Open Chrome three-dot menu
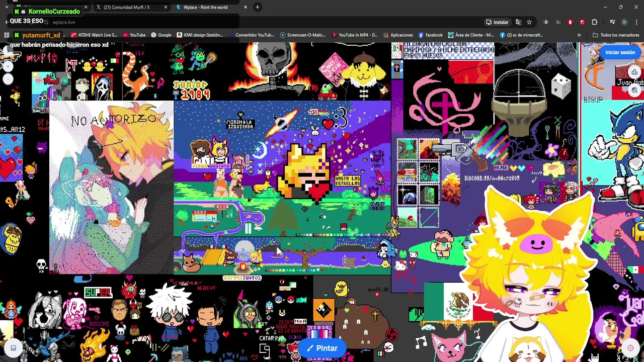The height and width of the screenshot is (362, 644). 636,22
